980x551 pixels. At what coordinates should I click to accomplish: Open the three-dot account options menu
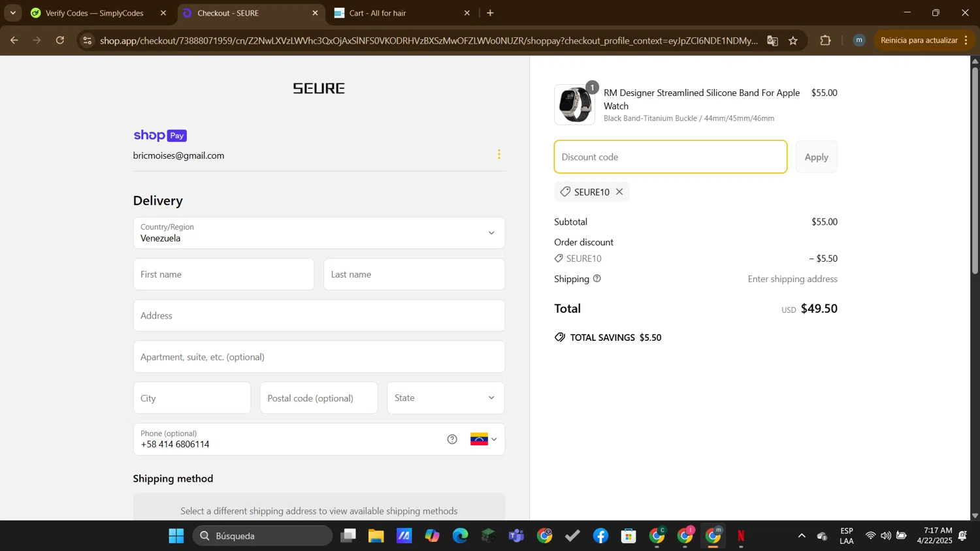point(499,154)
